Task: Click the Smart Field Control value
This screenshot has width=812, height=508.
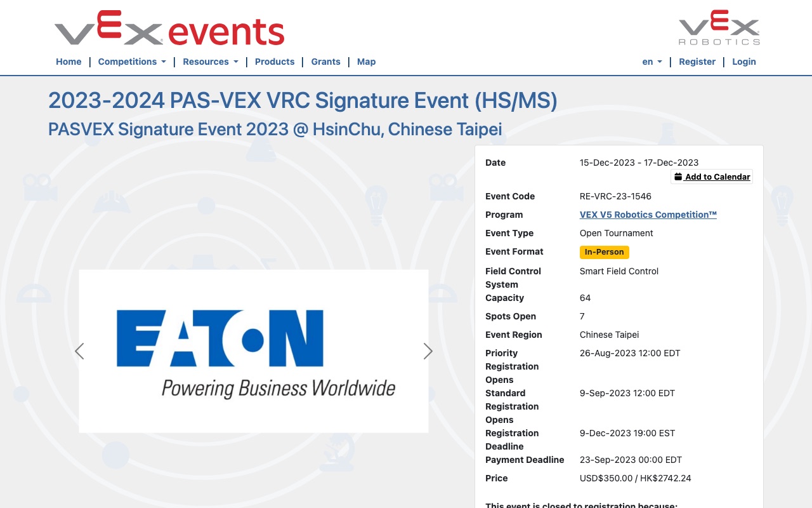Action: pos(619,271)
